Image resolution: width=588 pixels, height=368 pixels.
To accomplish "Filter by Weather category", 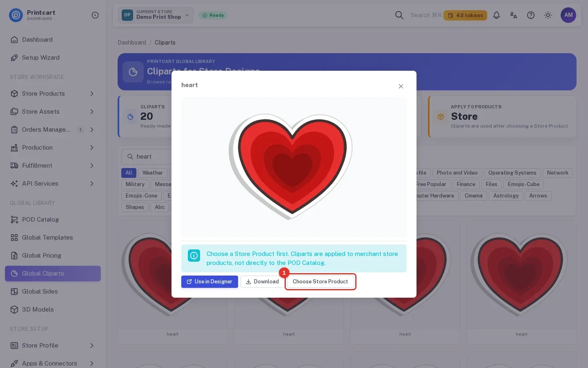I will coord(153,173).
